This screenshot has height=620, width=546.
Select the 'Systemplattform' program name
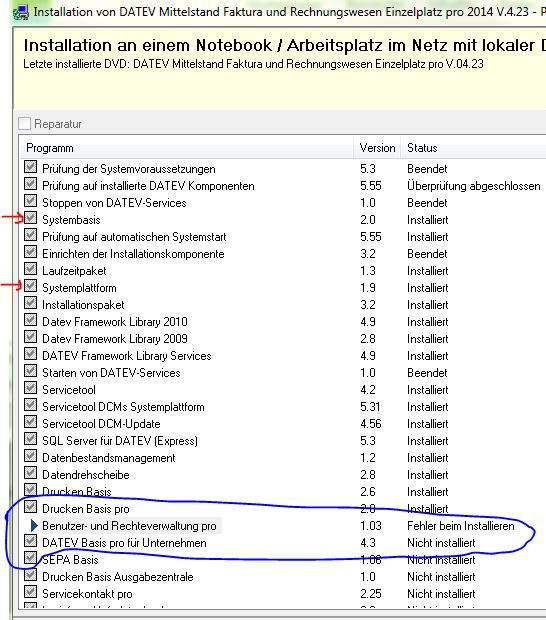point(79,288)
